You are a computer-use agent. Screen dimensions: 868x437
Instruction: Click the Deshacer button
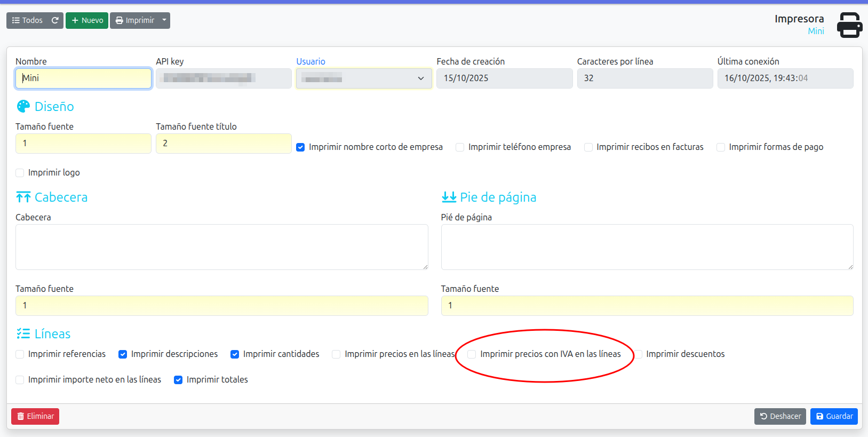point(779,416)
